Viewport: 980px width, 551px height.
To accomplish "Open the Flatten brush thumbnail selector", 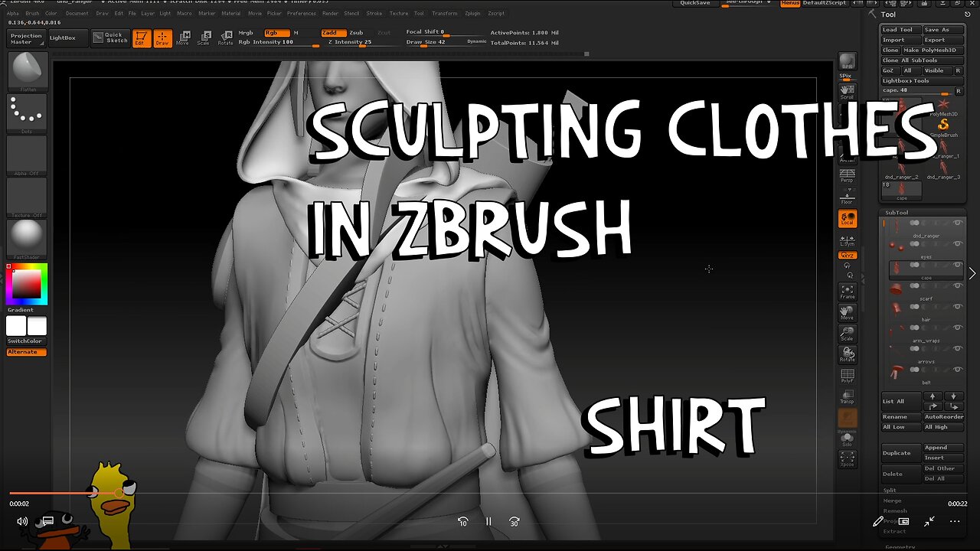I will coord(27,71).
